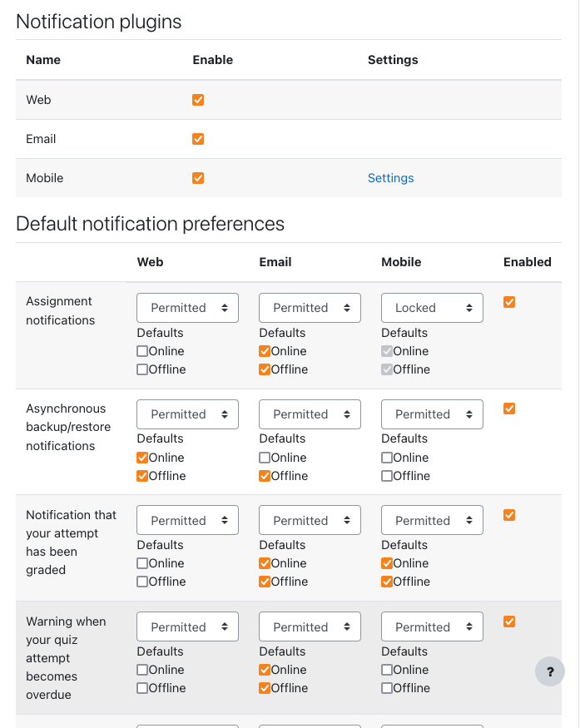580x728 pixels.
Task: Disable the Web notification plugin checkbox
Action: pos(198,100)
